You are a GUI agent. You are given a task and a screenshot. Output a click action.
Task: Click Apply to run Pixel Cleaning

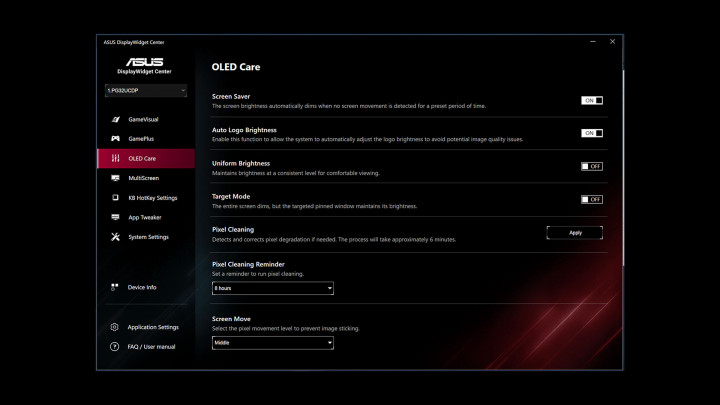tap(575, 233)
